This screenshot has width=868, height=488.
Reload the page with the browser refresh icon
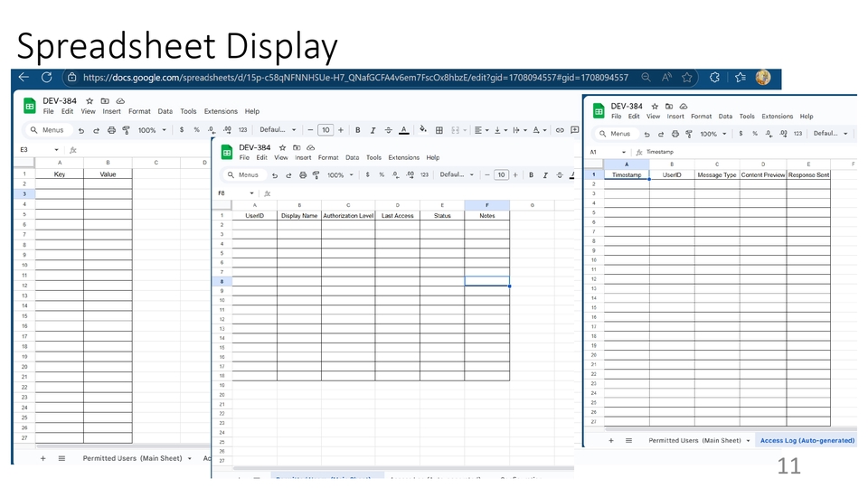(47, 78)
